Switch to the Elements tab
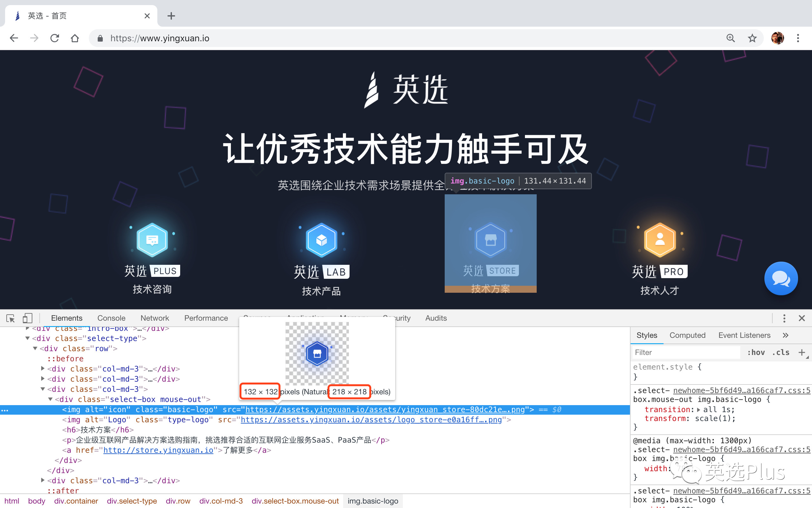The image size is (812, 508). click(66, 318)
